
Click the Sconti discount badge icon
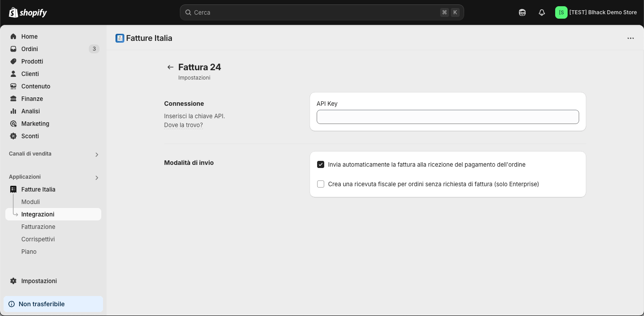(13, 136)
